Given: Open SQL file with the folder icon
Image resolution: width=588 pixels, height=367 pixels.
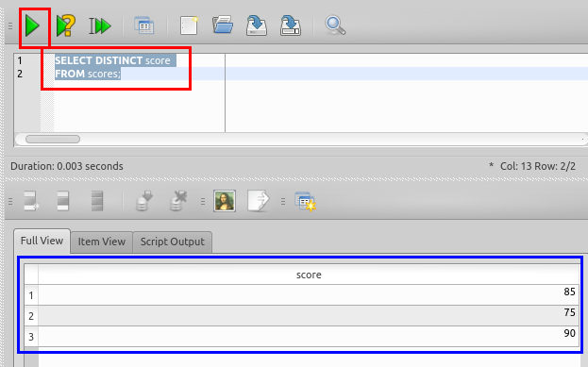Looking at the screenshot, I should 223,25.
